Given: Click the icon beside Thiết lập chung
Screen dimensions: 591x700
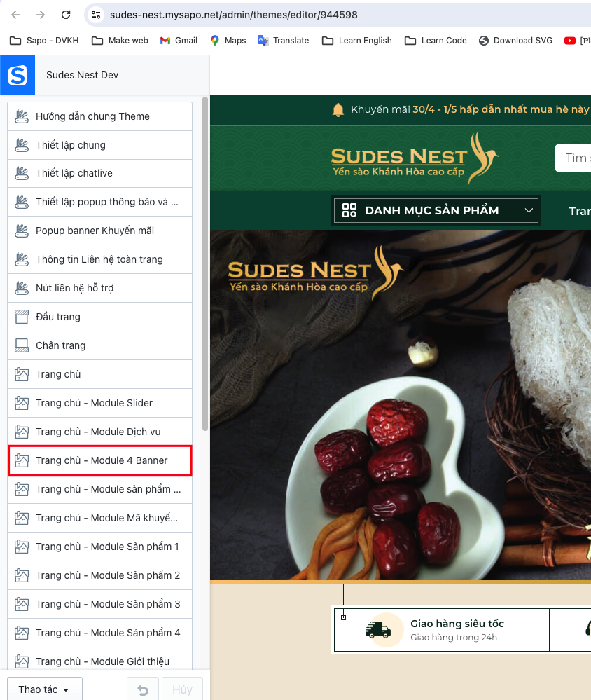Looking at the screenshot, I should coord(22,145).
